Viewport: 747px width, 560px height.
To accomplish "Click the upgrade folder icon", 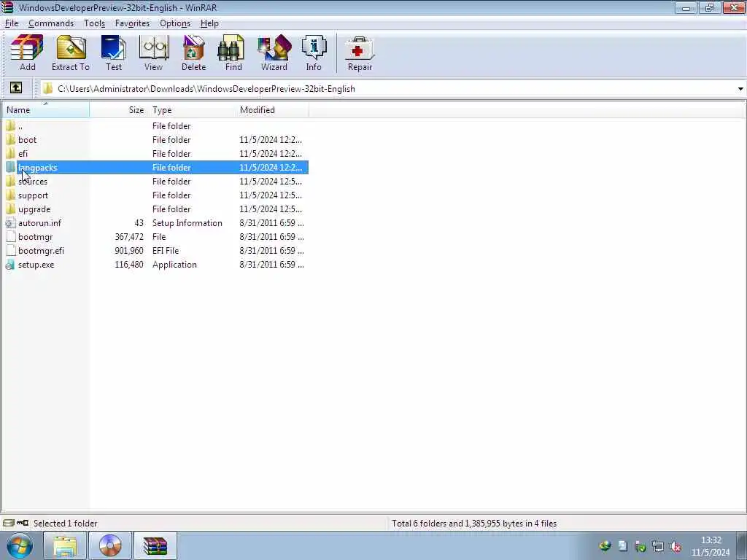I will click(x=10, y=209).
